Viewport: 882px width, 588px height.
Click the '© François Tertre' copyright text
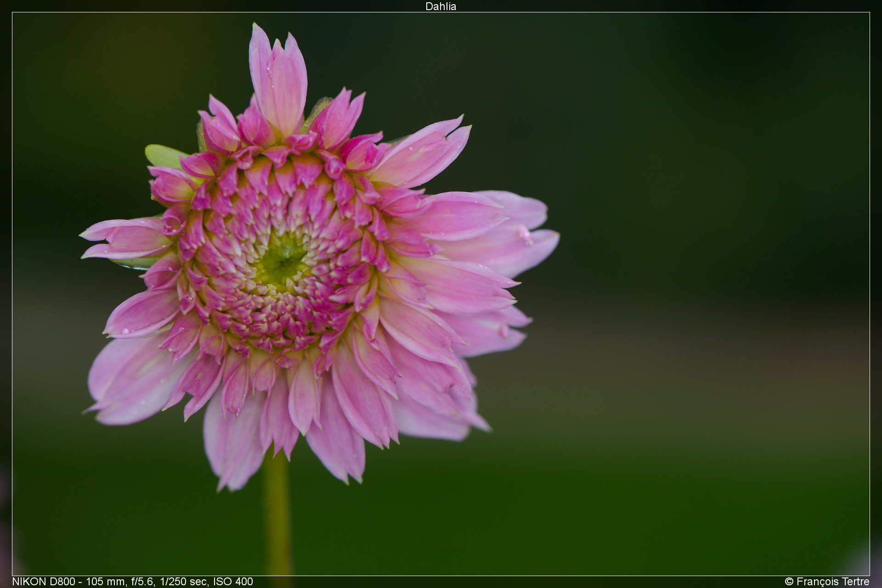pos(827,582)
